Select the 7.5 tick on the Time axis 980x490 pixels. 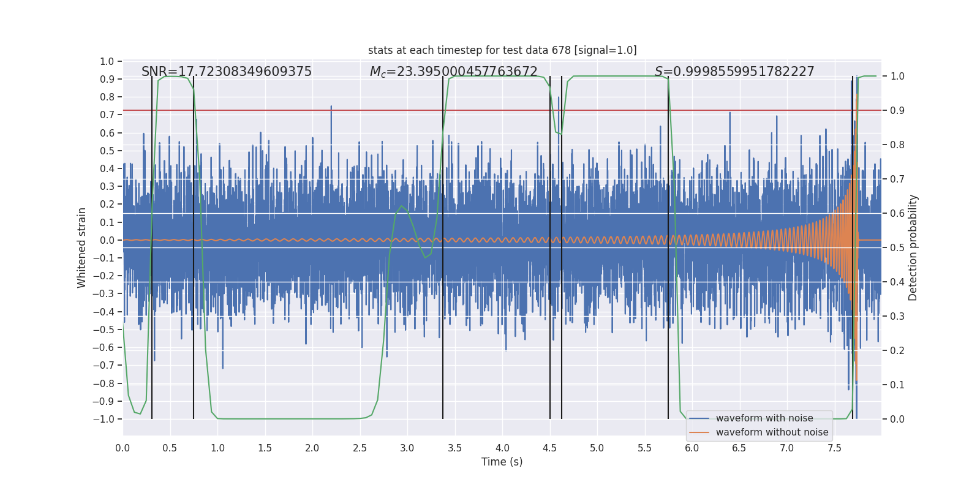pyautogui.click(x=834, y=448)
